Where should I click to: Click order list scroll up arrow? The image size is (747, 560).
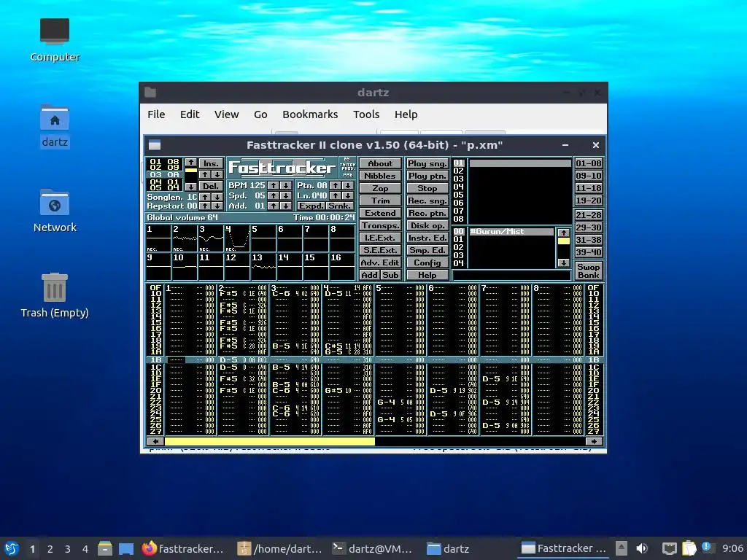coord(190,163)
